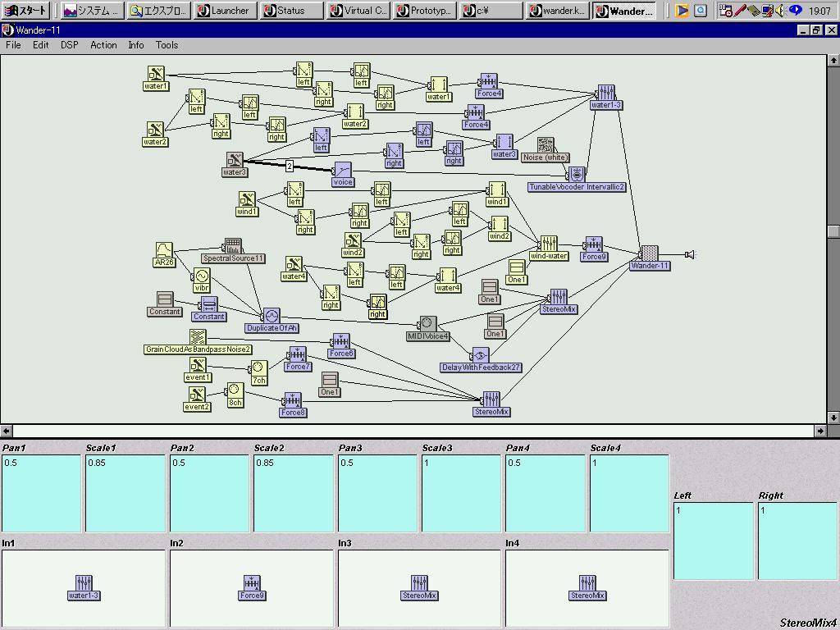
Task: Click the TunableVocoder Intervallic2 node
Action: coord(577,180)
